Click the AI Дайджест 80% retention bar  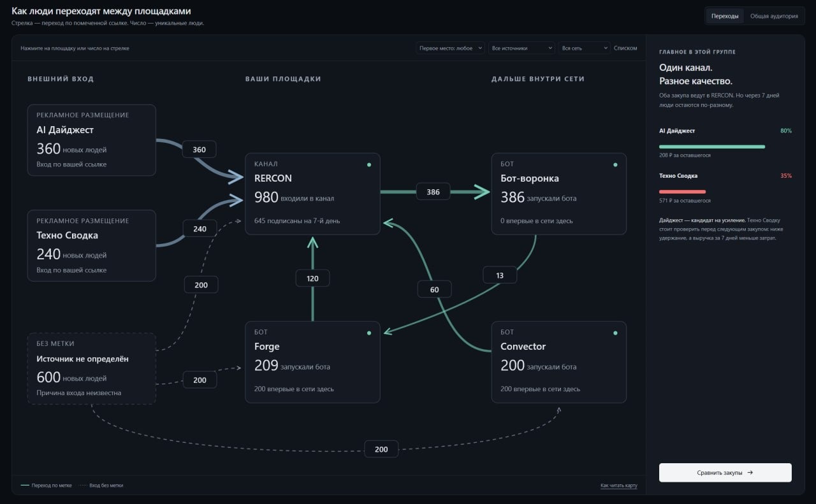click(712, 147)
